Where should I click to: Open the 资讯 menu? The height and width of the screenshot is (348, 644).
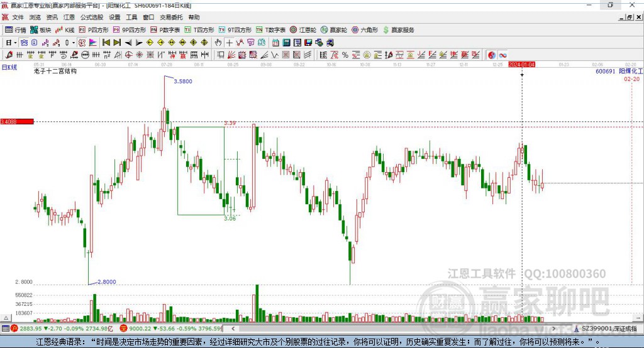tap(52, 17)
